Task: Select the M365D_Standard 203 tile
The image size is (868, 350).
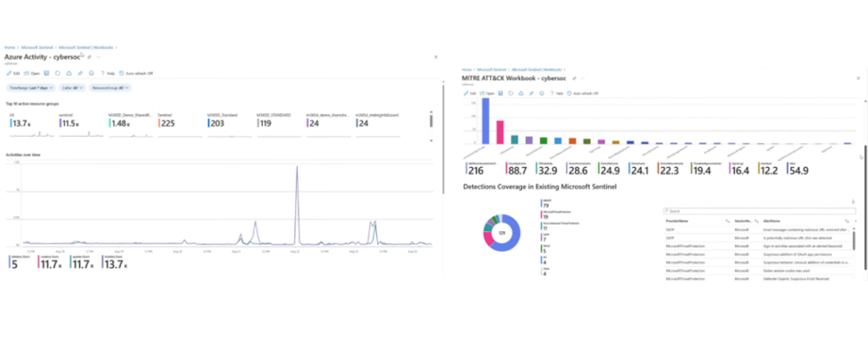Action: point(229,126)
